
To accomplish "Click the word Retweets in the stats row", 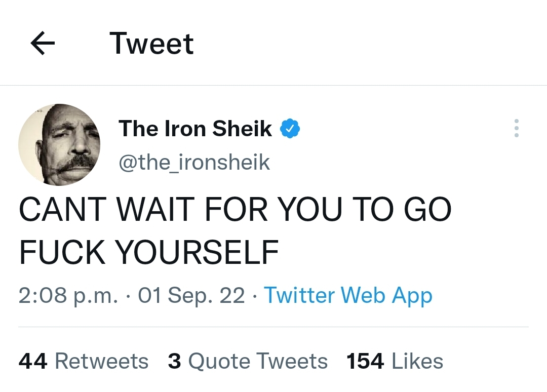I will (x=101, y=361).
